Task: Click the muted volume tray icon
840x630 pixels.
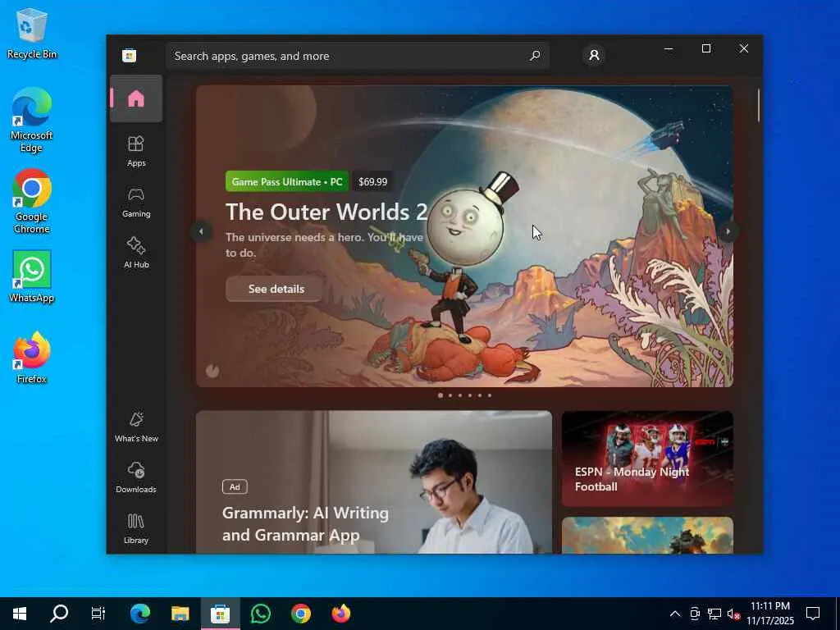Action: 733,614
